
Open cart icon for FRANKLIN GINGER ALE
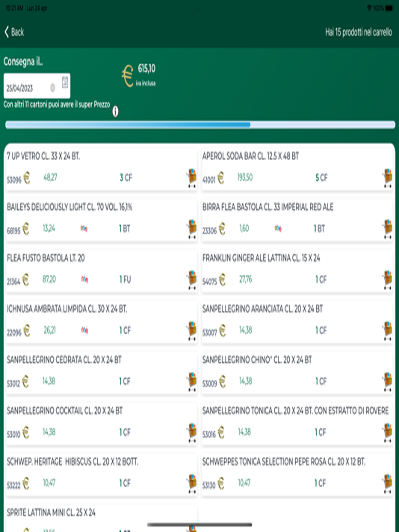click(x=388, y=280)
